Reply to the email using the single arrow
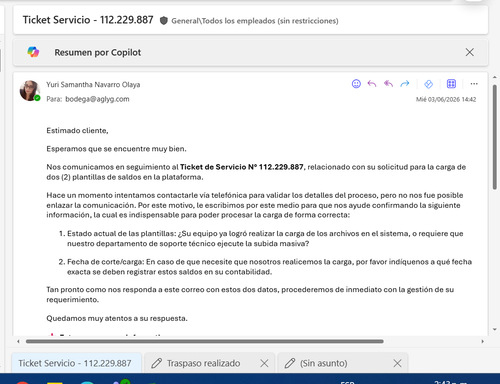 click(x=372, y=84)
